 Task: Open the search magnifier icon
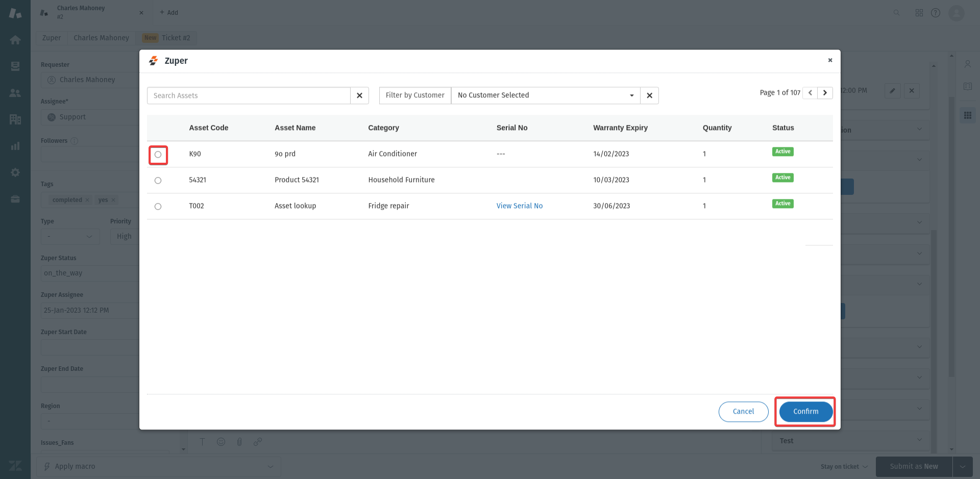tap(896, 13)
